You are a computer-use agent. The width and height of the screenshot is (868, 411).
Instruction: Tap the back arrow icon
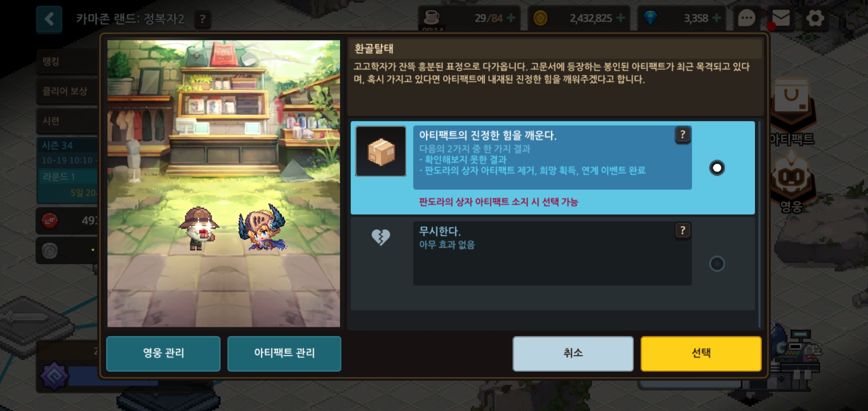point(49,19)
